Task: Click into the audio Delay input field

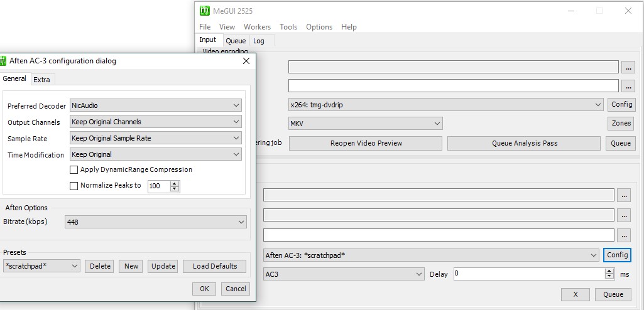Action: click(x=528, y=274)
